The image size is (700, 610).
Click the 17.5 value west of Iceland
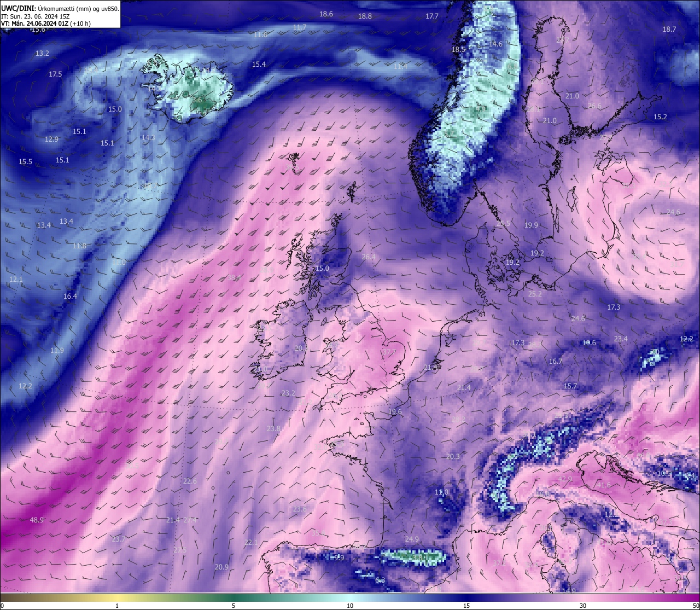55,74
